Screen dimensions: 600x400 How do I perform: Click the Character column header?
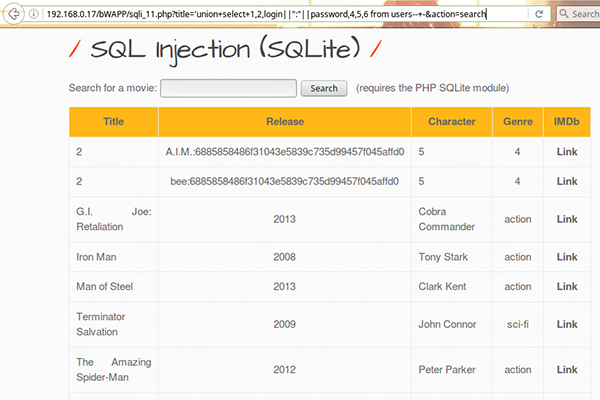tap(452, 122)
